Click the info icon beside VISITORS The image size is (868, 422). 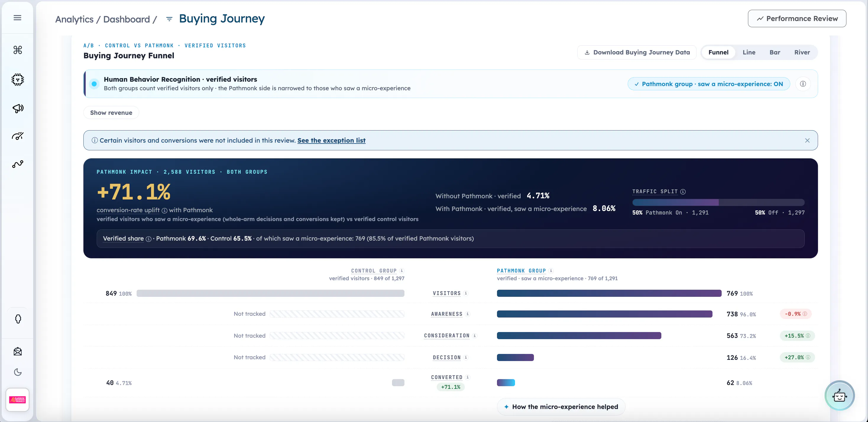[466, 293]
